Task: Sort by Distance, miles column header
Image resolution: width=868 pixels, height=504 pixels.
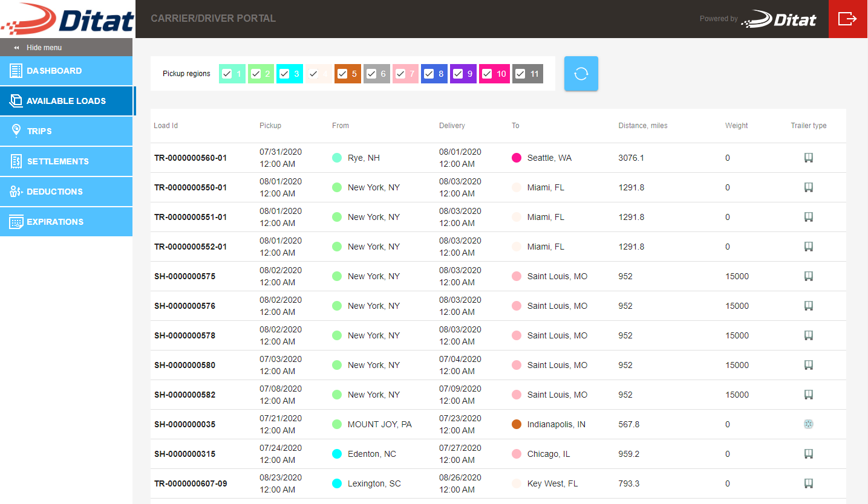Action: 642,126
